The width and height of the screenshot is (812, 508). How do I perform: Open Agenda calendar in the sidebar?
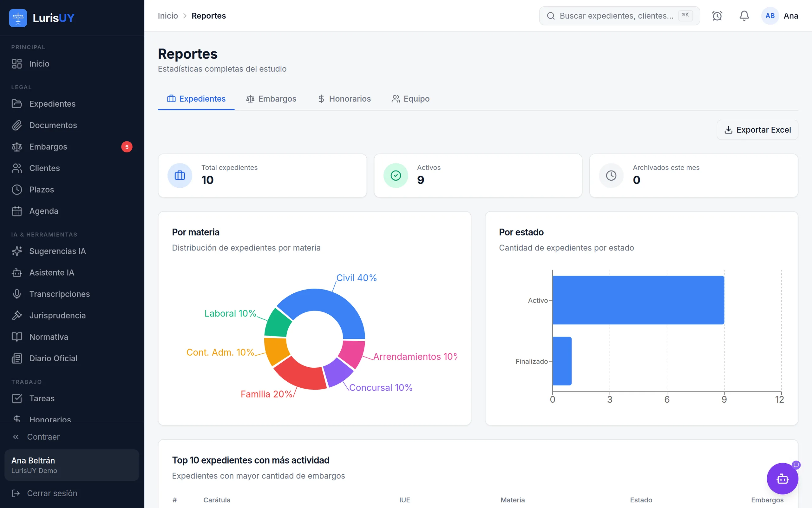pyautogui.click(x=72, y=211)
